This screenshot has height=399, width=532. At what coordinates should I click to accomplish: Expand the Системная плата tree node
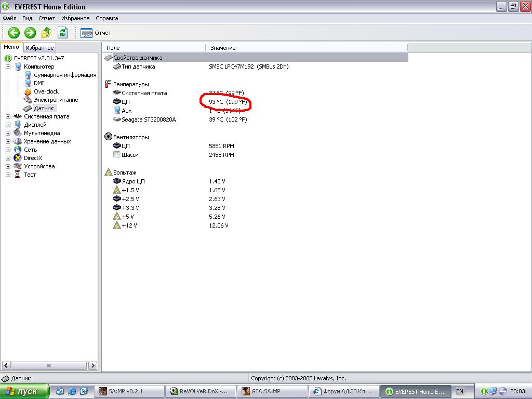[x=8, y=116]
